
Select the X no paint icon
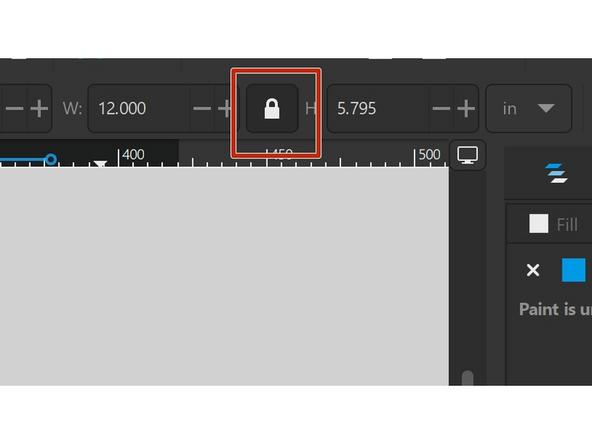tap(533, 270)
